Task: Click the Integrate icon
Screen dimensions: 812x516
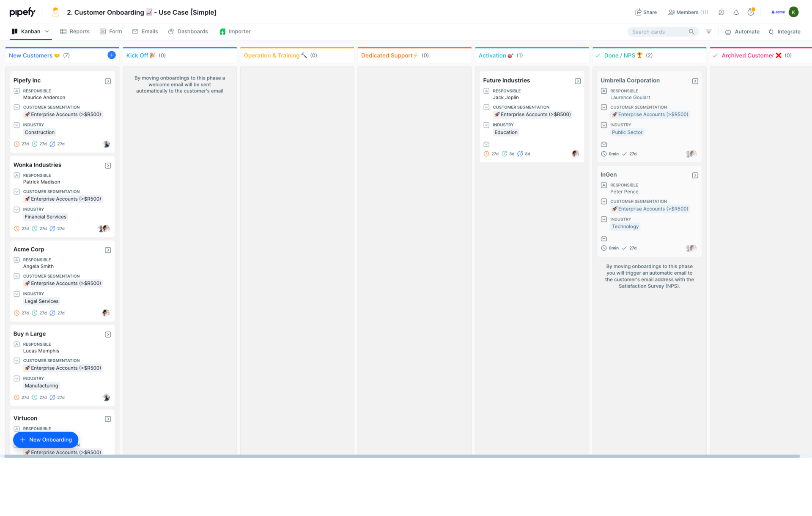Action: click(x=771, y=32)
